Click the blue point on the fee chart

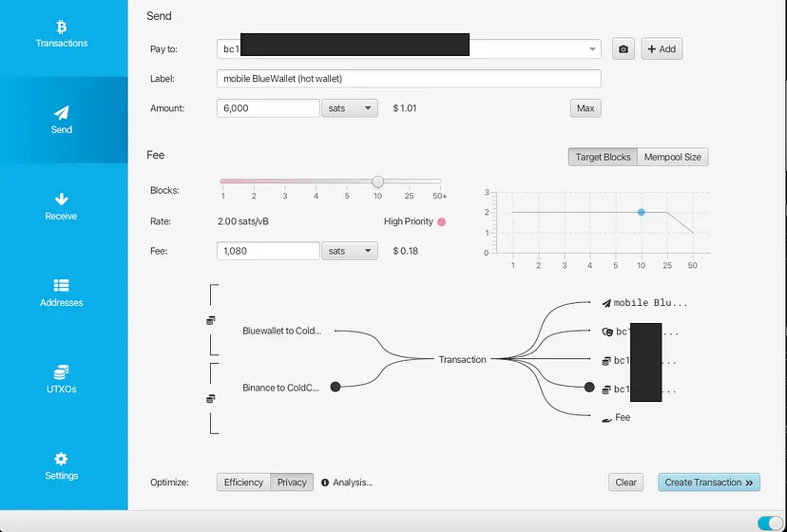pyautogui.click(x=641, y=212)
